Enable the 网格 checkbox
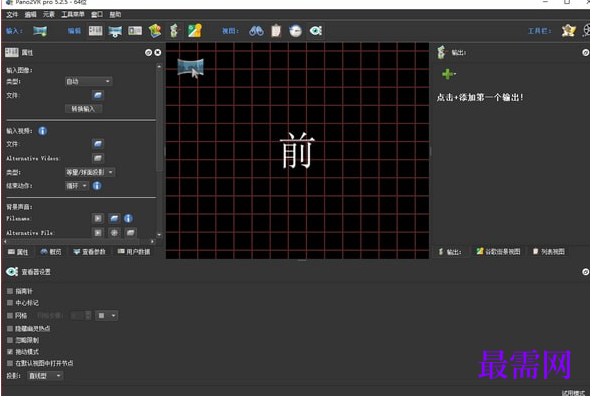The height and width of the screenshot is (396, 590). coord(10,315)
